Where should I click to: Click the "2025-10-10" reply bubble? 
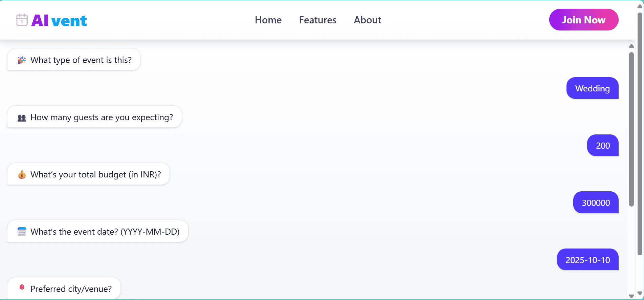coord(588,260)
